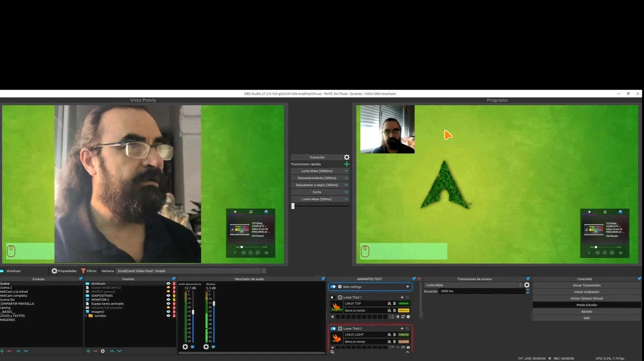Toggle the Modo Estudio button
Viewport: 644px width, 361px height.
587,305
